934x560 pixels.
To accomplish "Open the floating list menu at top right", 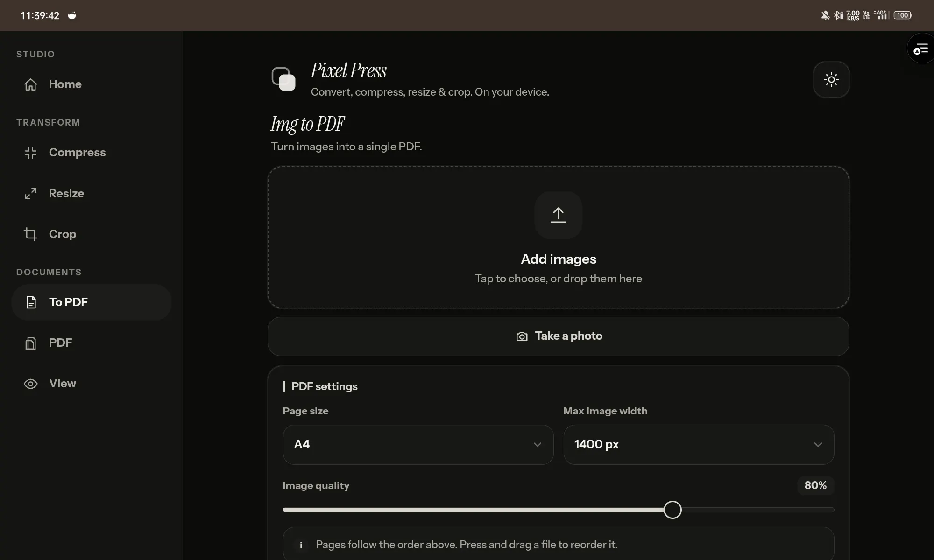I will [921, 49].
